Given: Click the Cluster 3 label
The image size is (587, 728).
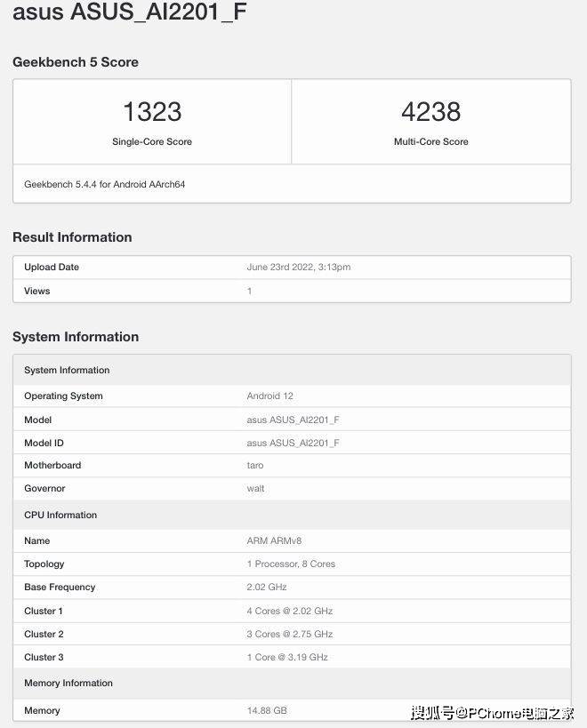Looking at the screenshot, I should (x=44, y=658).
